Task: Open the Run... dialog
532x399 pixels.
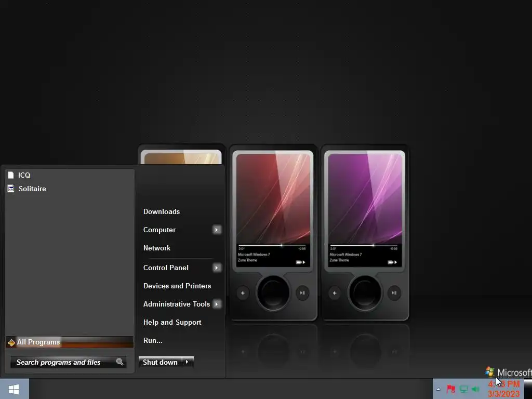Action: (153, 340)
